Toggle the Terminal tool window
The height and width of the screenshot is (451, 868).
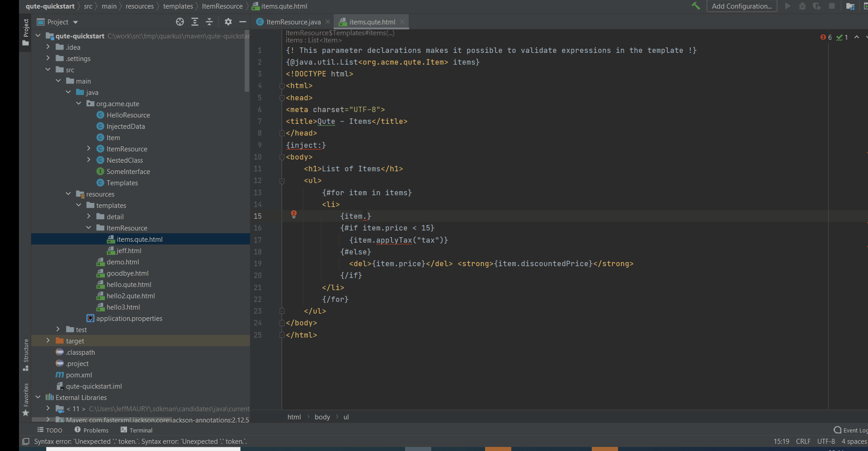137,430
